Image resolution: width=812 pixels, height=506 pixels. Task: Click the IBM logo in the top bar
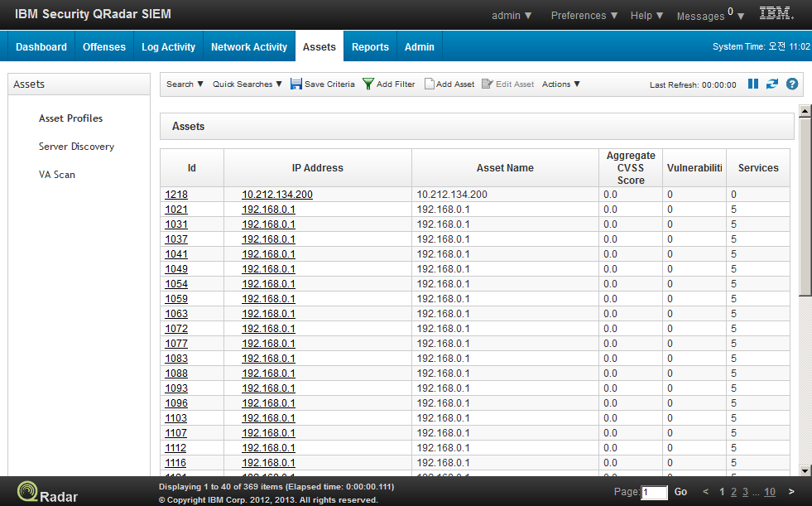(x=776, y=13)
